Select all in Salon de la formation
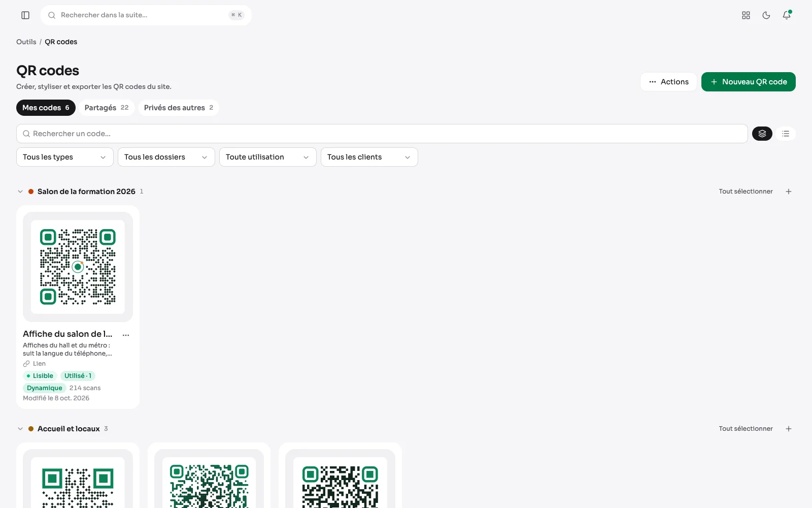 pos(746,192)
